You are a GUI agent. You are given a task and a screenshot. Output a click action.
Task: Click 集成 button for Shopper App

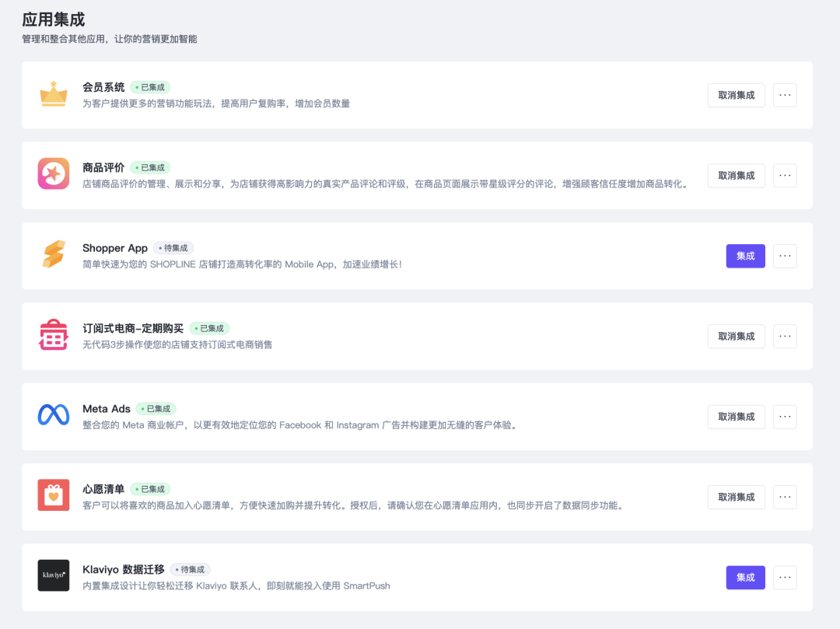pyautogui.click(x=745, y=255)
